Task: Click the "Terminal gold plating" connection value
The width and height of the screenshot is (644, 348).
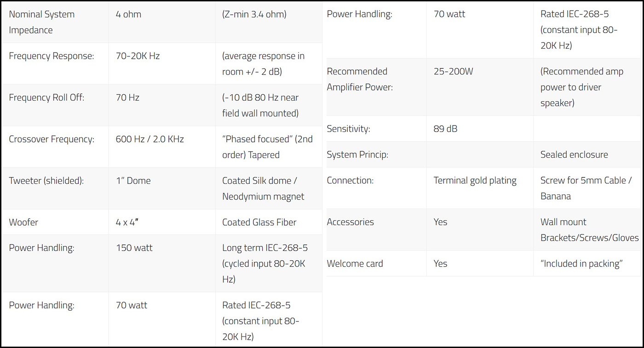Action: click(x=475, y=180)
